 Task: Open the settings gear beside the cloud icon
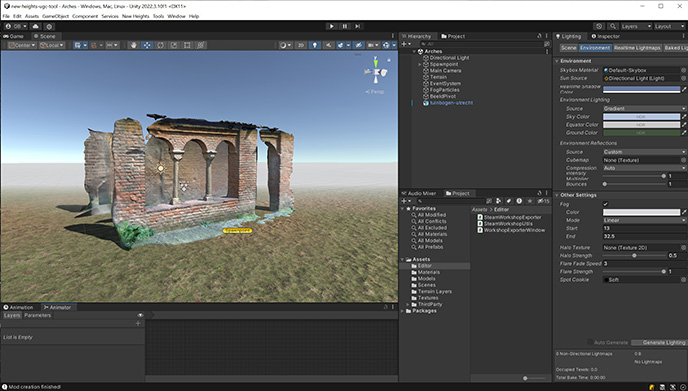49,26
